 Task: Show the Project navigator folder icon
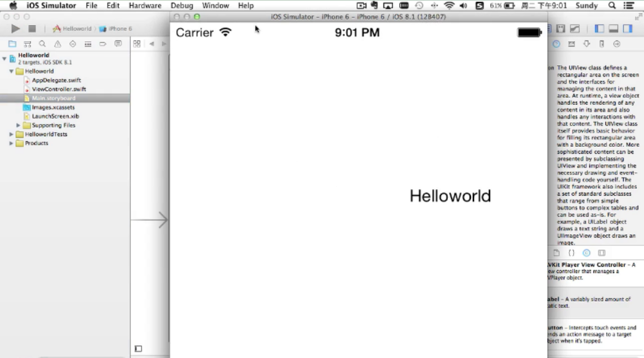point(12,44)
